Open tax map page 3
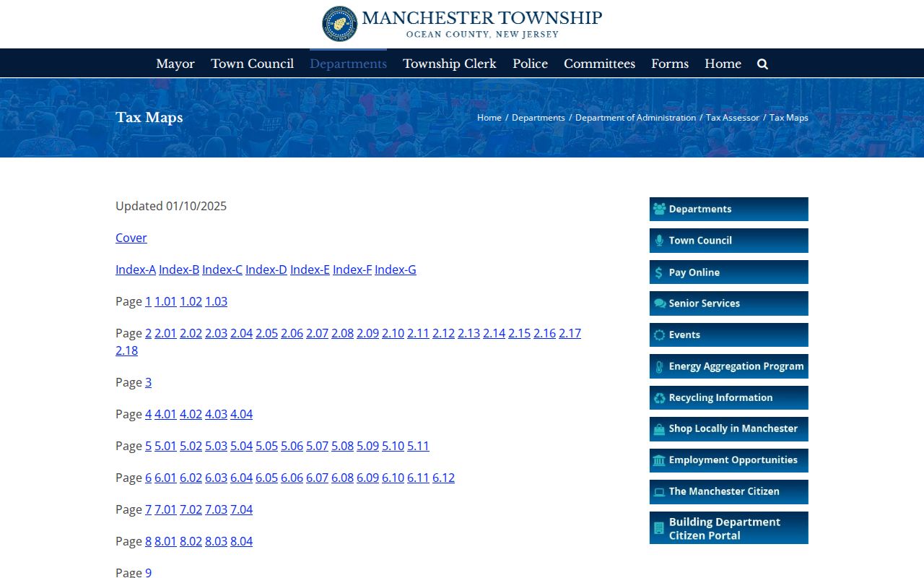This screenshot has width=924, height=578. click(149, 382)
